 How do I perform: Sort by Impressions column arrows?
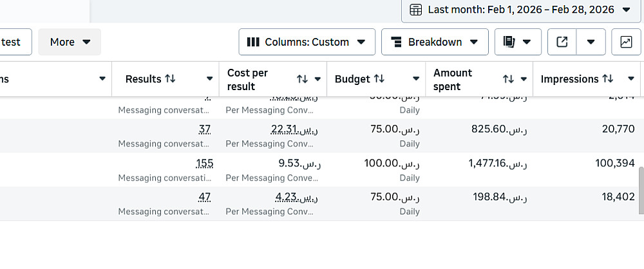(608, 79)
